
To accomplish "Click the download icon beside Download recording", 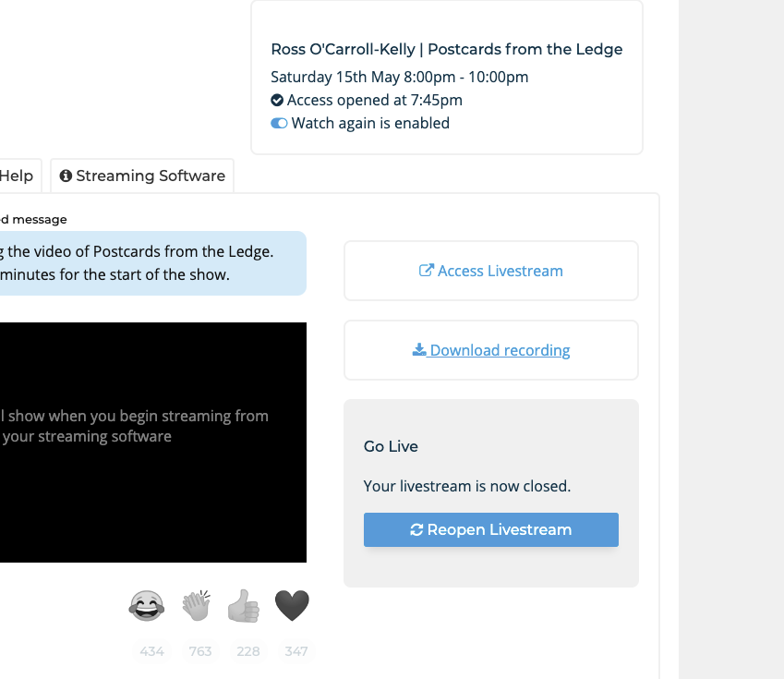I will tap(419, 350).
